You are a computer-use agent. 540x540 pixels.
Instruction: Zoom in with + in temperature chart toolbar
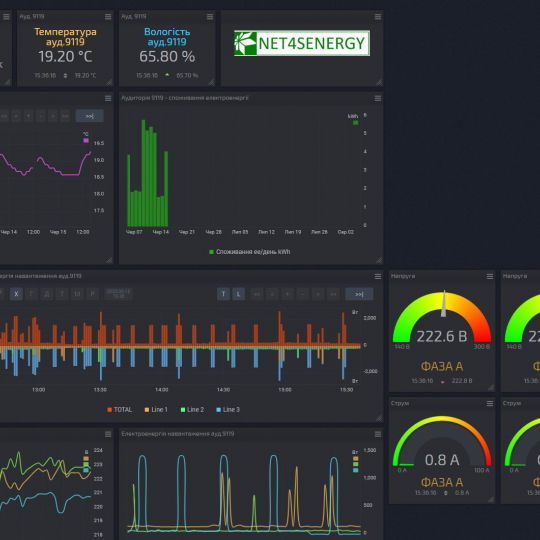(x=29, y=116)
